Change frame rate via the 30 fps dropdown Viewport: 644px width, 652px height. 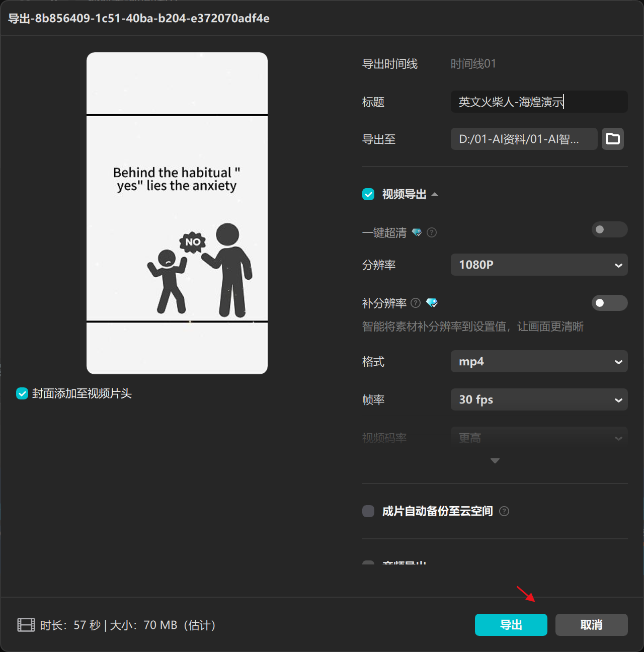[x=539, y=399]
